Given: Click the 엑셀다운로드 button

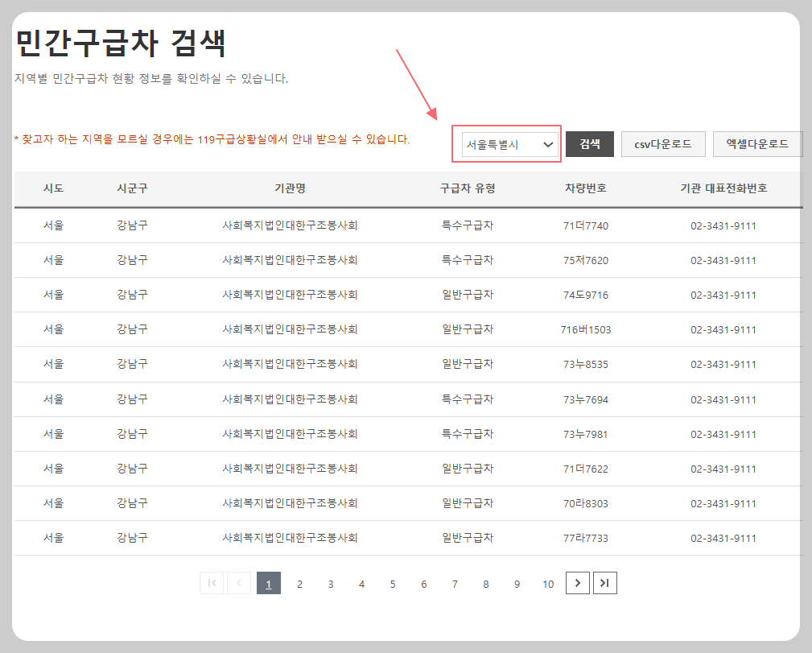Looking at the screenshot, I should click(757, 144).
